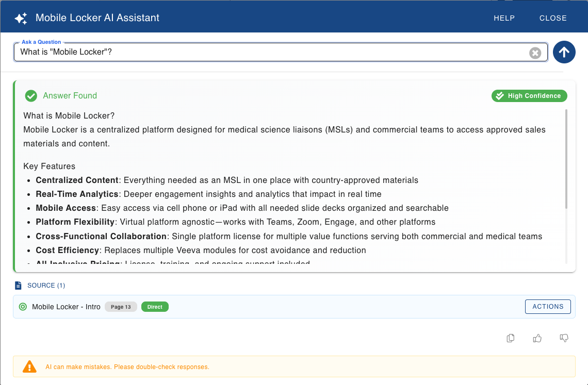Click the Mobile Locker AI Assistant title
588x385 pixels.
[97, 18]
